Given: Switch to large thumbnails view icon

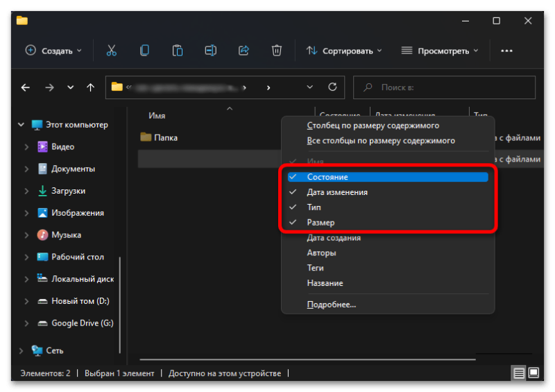Looking at the screenshot, I should coord(533,373).
